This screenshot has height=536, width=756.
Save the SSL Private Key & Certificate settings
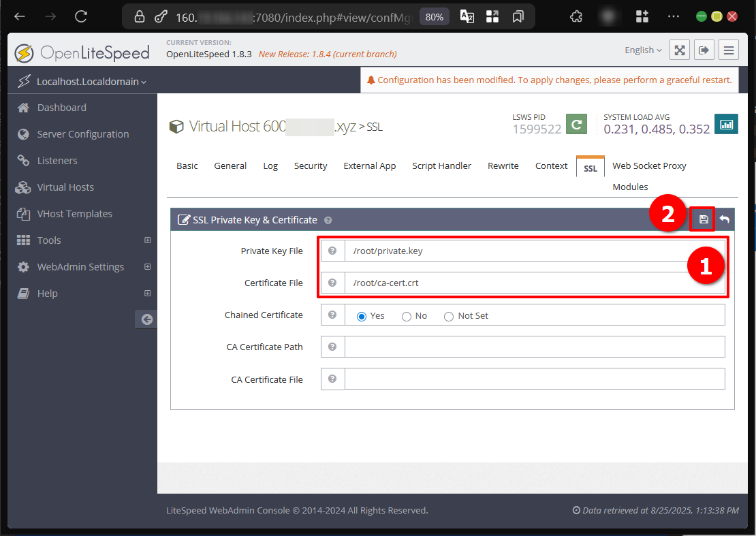[704, 220]
